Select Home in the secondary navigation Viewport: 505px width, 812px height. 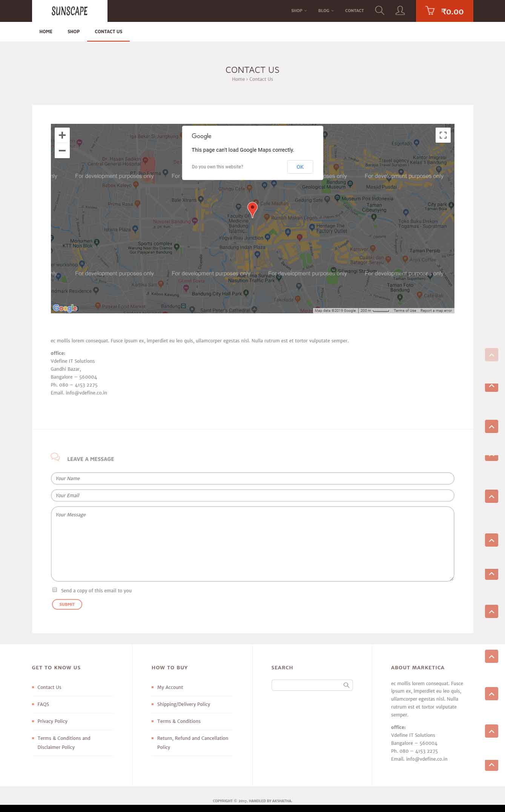click(x=46, y=32)
